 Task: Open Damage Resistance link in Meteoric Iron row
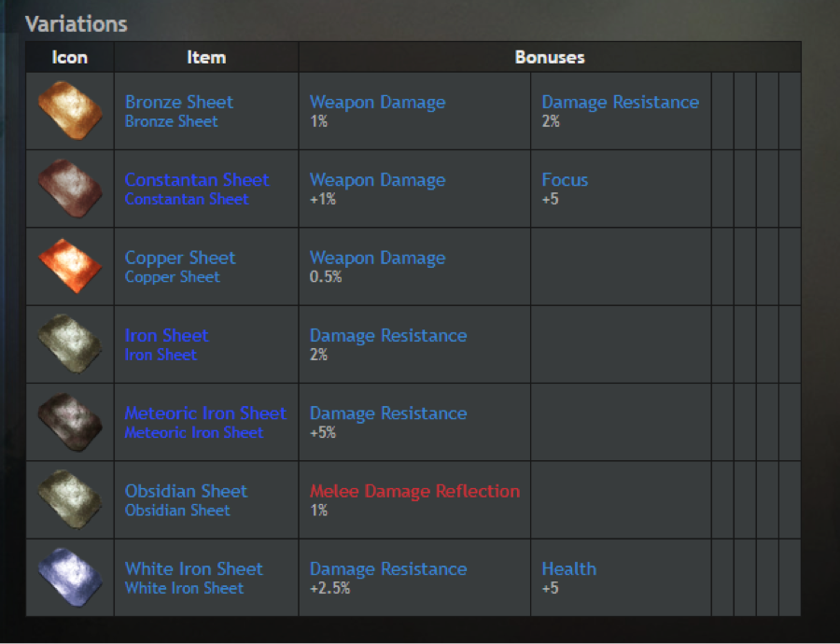(388, 413)
